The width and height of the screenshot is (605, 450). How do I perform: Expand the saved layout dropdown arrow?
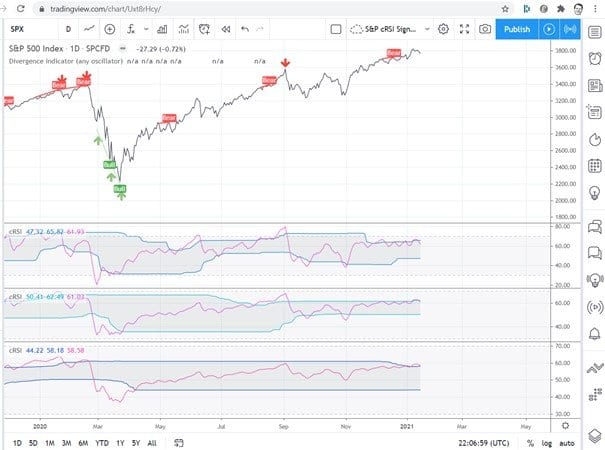coord(427,29)
